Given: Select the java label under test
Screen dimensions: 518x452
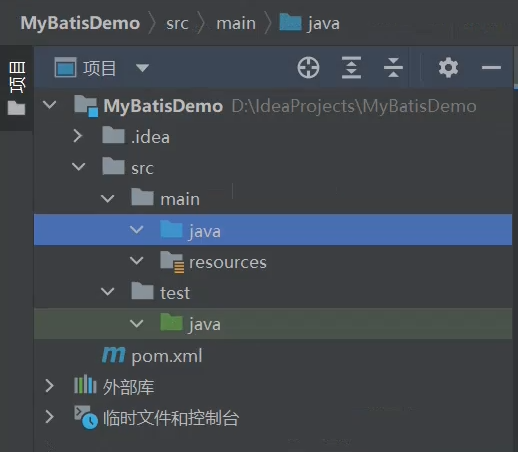Looking at the screenshot, I should pos(204,324).
